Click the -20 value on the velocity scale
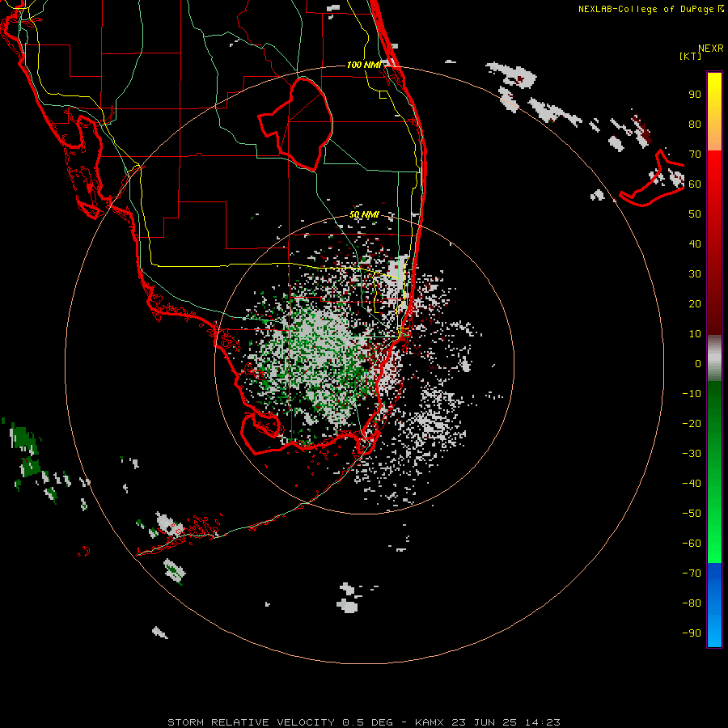 [692, 423]
